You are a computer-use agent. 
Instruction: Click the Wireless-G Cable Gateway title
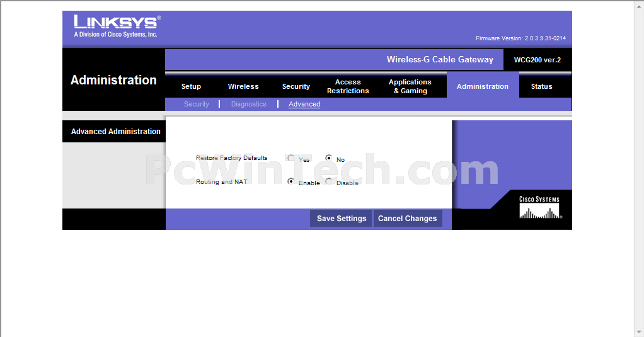(x=440, y=59)
